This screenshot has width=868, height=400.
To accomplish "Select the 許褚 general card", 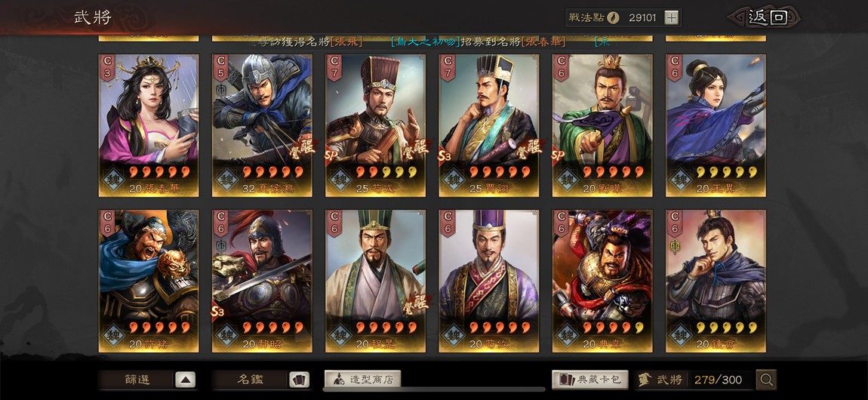I will click(149, 281).
